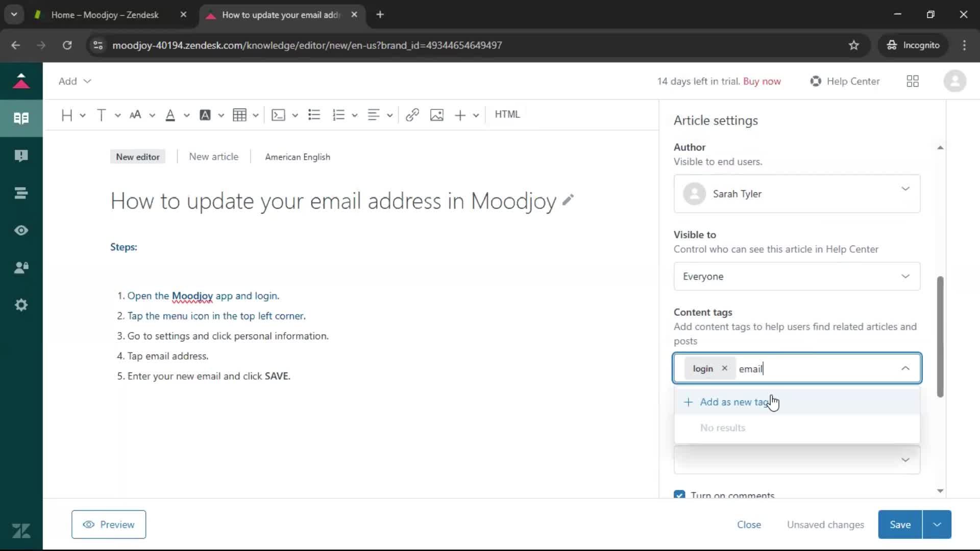Image resolution: width=980 pixels, height=551 pixels.
Task: Open the Author dropdown showing Sarah Tyler
Action: 797,194
